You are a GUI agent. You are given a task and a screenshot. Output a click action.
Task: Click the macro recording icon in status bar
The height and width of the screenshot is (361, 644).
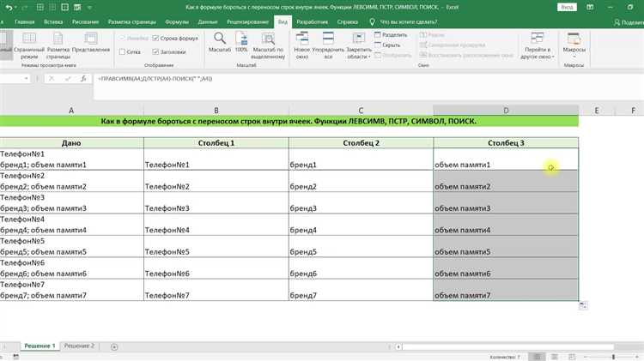15,357
